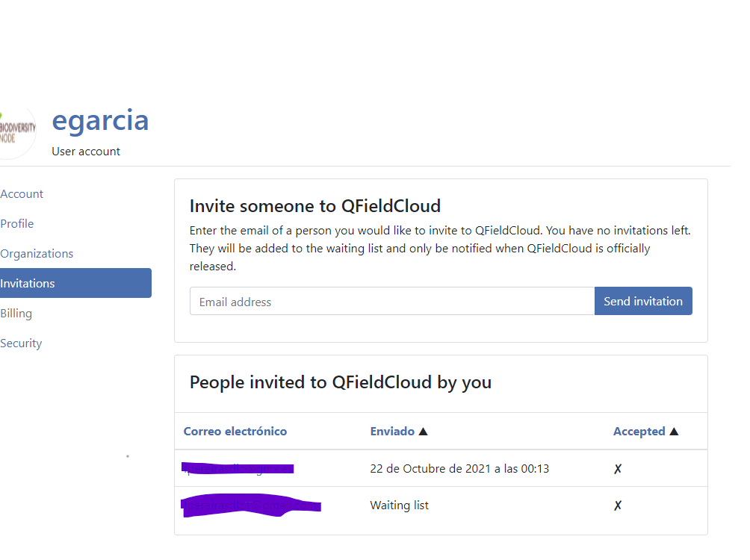The height and width of the screenshot is (560, 750).
Task: Open the Billing section
Action: tap(16, 314)
